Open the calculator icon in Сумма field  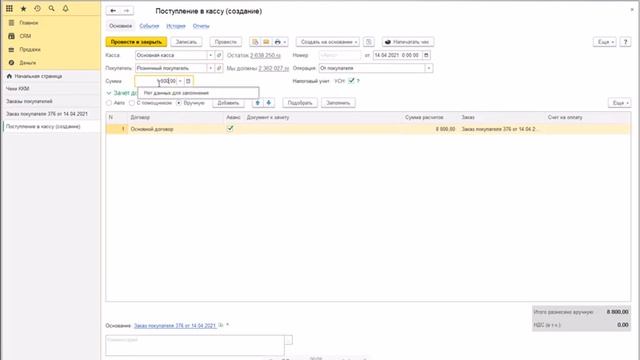coord(188,81)
